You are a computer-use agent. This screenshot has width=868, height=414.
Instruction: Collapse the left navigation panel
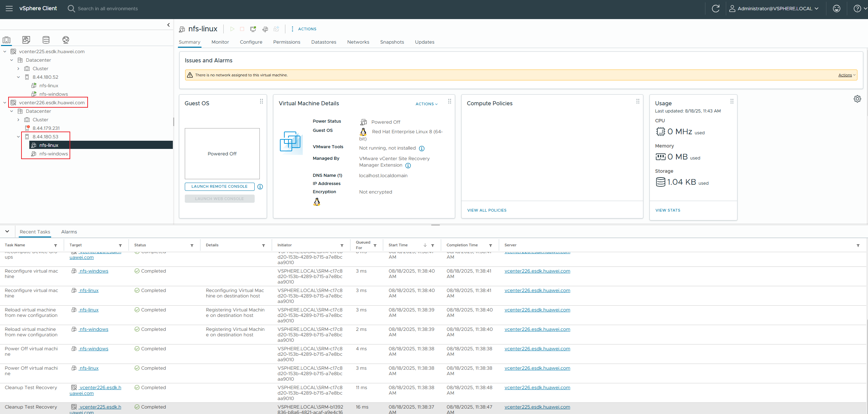pyautogui.click(x=168, y=25)
